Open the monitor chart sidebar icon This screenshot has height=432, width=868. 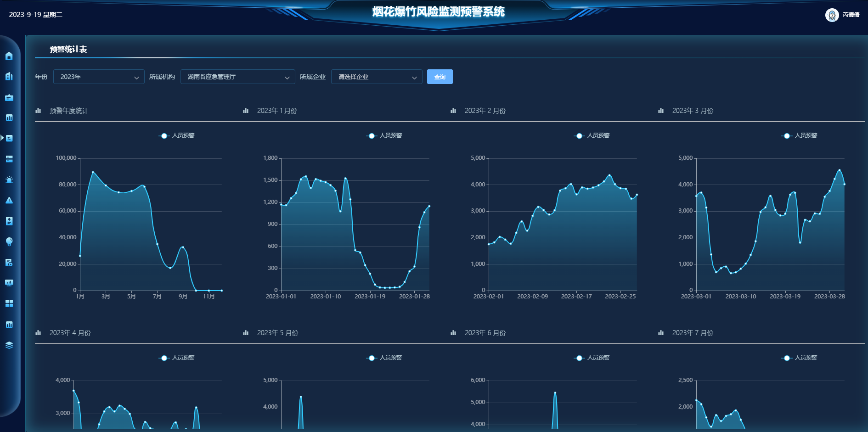9,283
